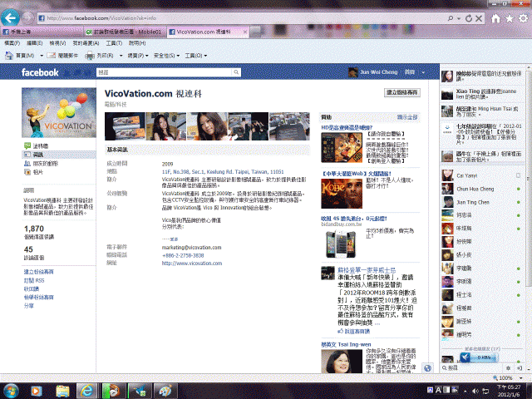532x399 pixels.
Task: Open the Help (H) menu
Action: click(137, 43)
